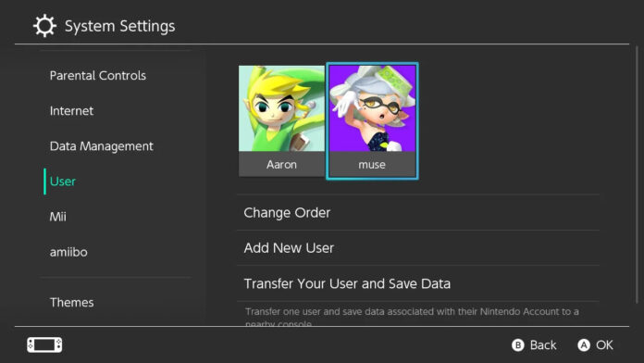This screenshot has height=363, width=644.
Task: Click the A button OK icon
Action: [x=584, y=344]
